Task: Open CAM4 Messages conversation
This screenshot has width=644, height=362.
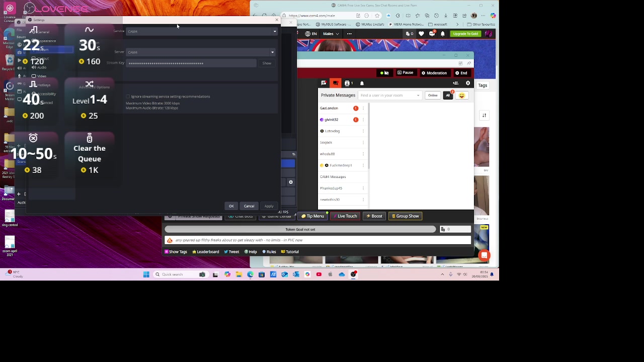Action: [333, 177]
